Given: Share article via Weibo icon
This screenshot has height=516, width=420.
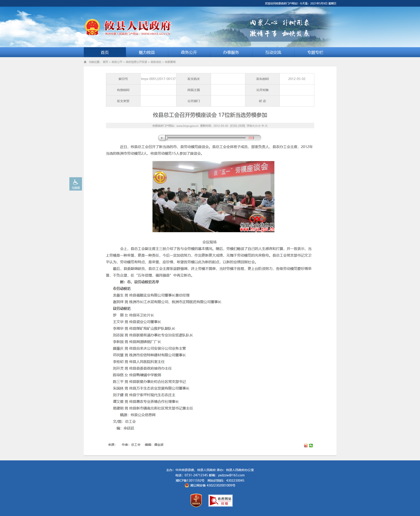Looking at the screenshot, I should (x=306, y=445).
